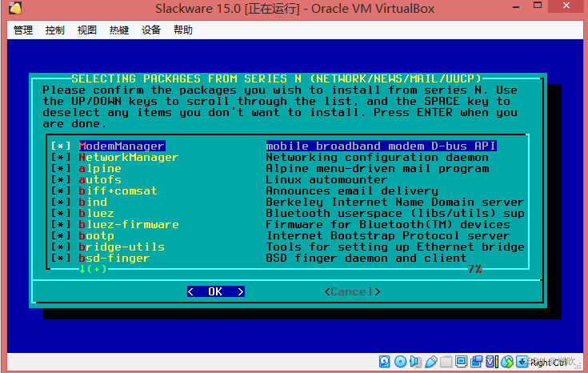588x373 pixels.
Task: Open the 帮助 menu
Action: [x=183, y=30]
